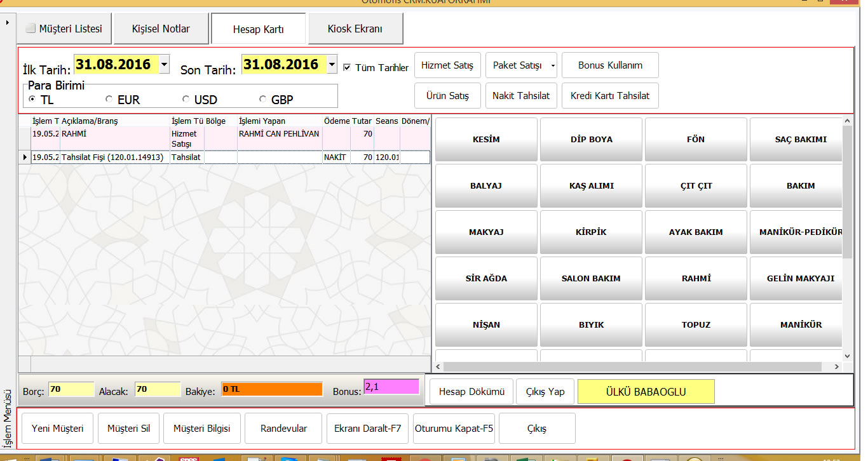Click Yeni Müşteri button
Viewport: 868px width, 461px height.
(58, 429)
